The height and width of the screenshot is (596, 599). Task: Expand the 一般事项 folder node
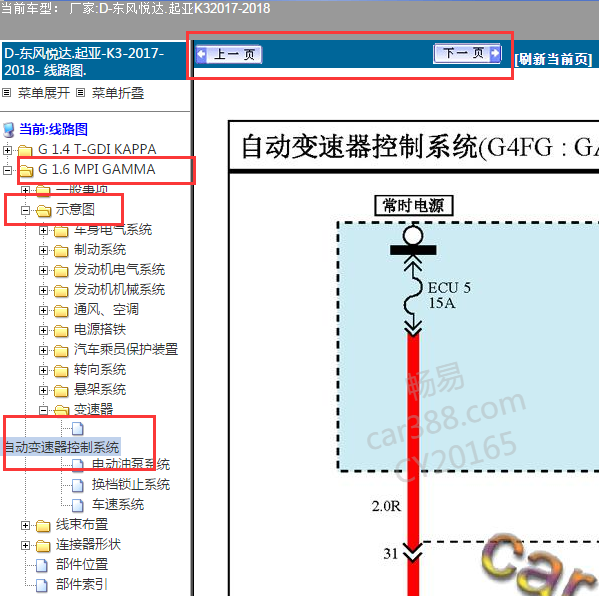point(25,190)
